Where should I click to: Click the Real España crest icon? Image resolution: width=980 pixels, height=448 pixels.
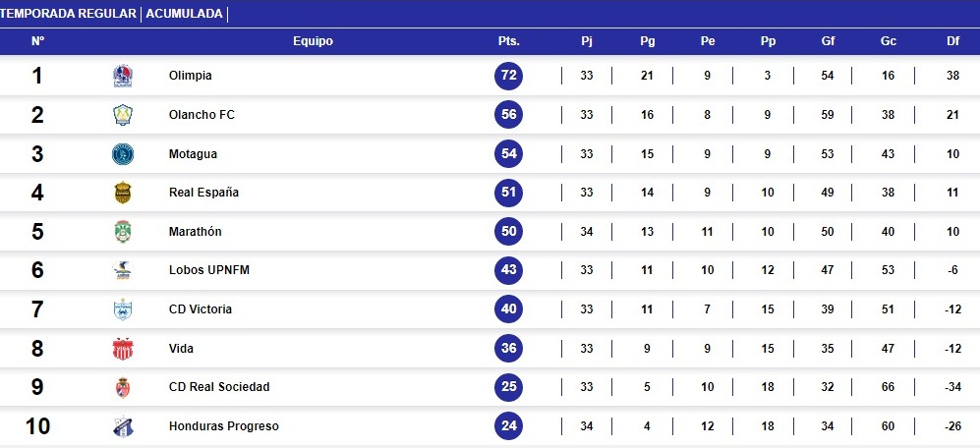click(122, 193)
